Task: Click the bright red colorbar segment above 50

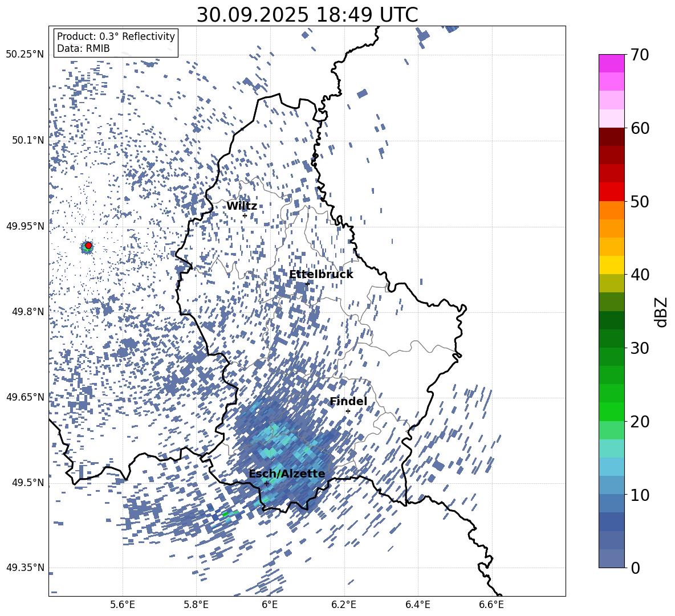Action: point(612,192)
